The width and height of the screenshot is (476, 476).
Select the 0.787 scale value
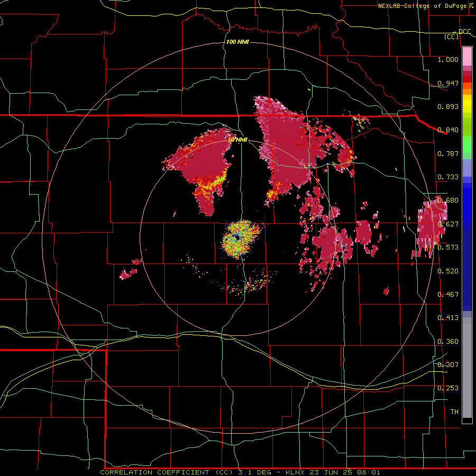[x=448, y=153]
